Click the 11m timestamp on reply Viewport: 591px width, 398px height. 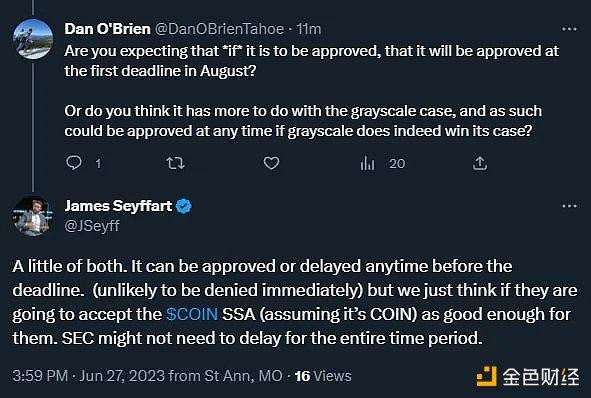click(x=309, y=29)
